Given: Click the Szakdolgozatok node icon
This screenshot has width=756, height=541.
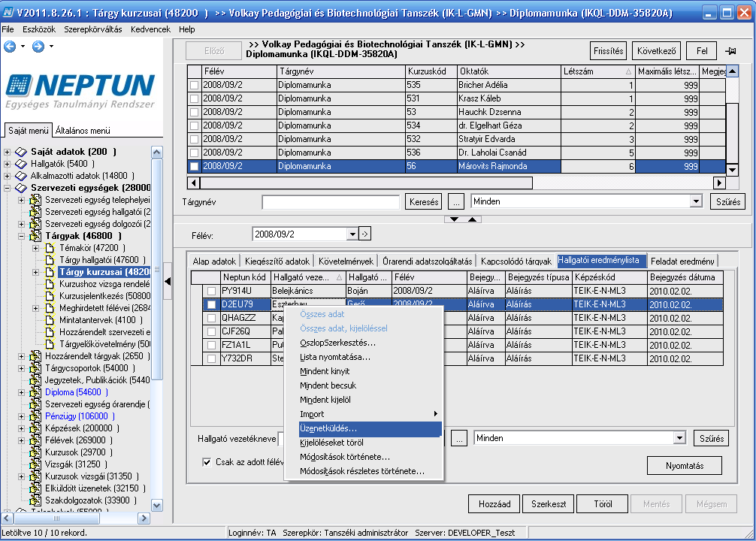Looking at the screenshot, I should [x=35, y=500].
